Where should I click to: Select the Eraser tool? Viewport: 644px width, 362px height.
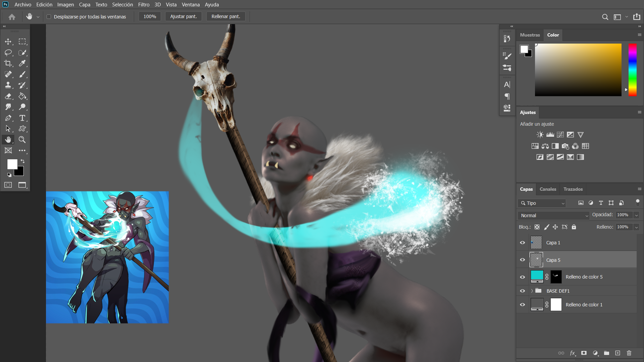8,96
